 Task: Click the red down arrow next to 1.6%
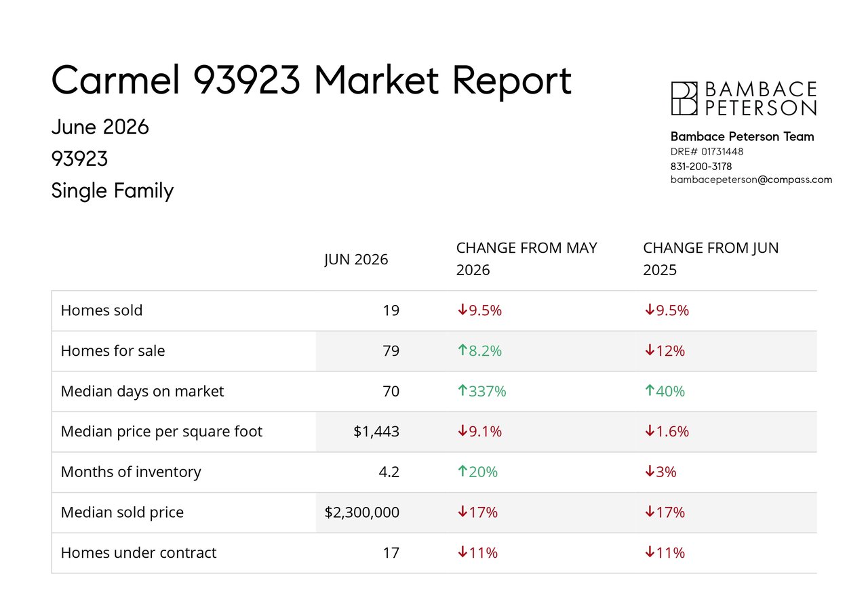click(x=650, y=431)
